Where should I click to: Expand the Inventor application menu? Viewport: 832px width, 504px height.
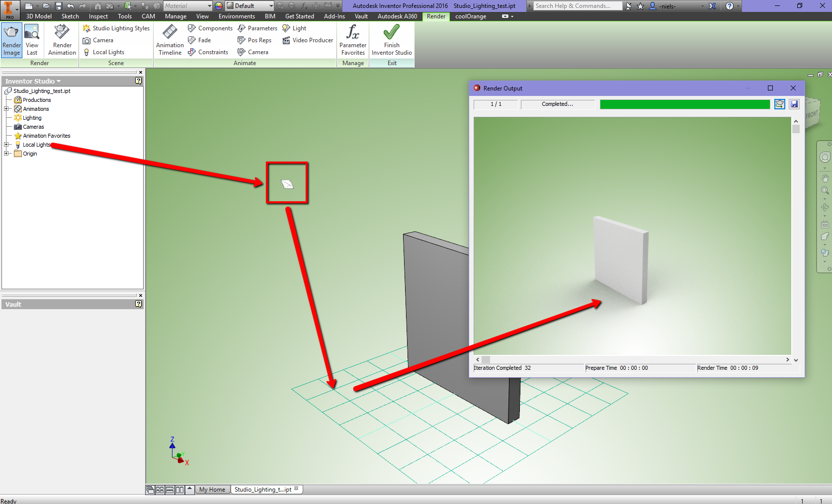[9, 9]
